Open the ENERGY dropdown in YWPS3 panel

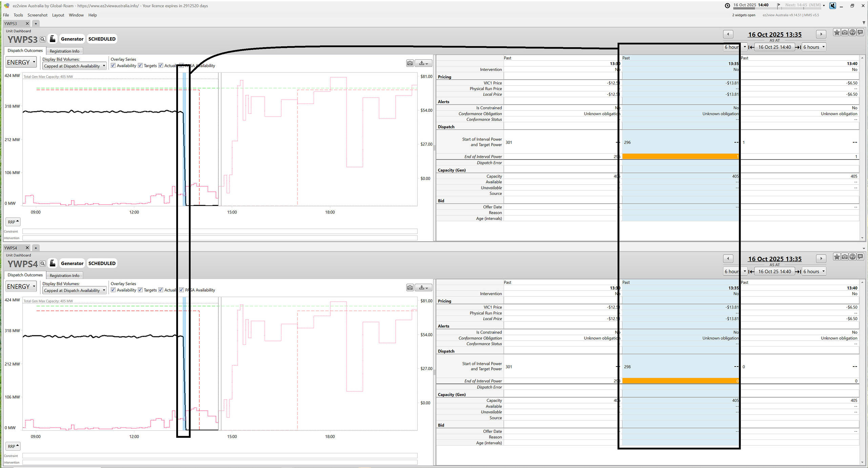coord(21,62)
